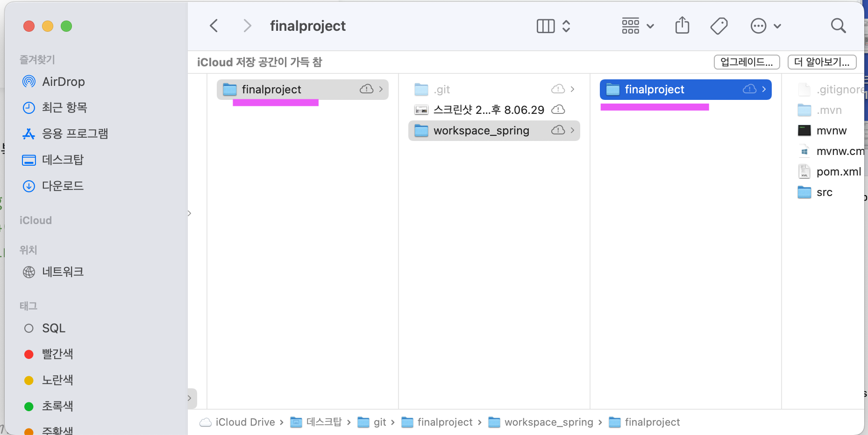Click cloud status icon on workspace_spring row
Image resolution: width=868 pixels, height=435 pixels.
(558, 130)
